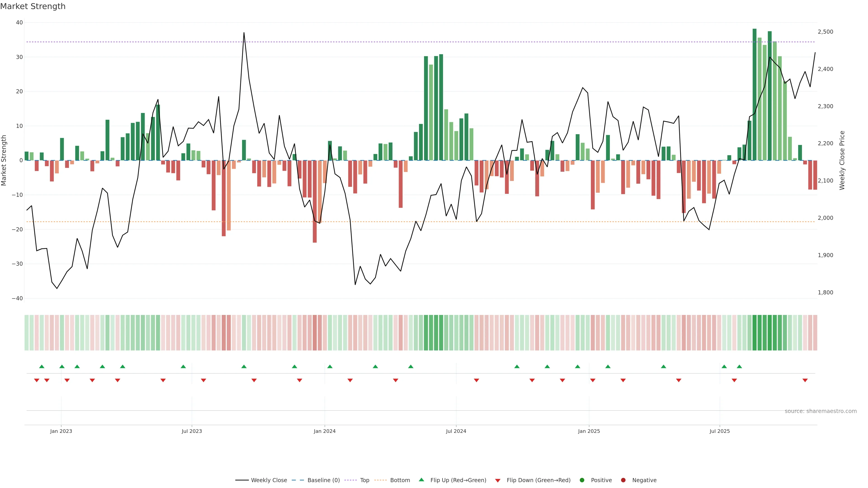Click the leftmost red flip-down triangle marker
This screenshot has width=868, height=488.
[x=37, y=380]
